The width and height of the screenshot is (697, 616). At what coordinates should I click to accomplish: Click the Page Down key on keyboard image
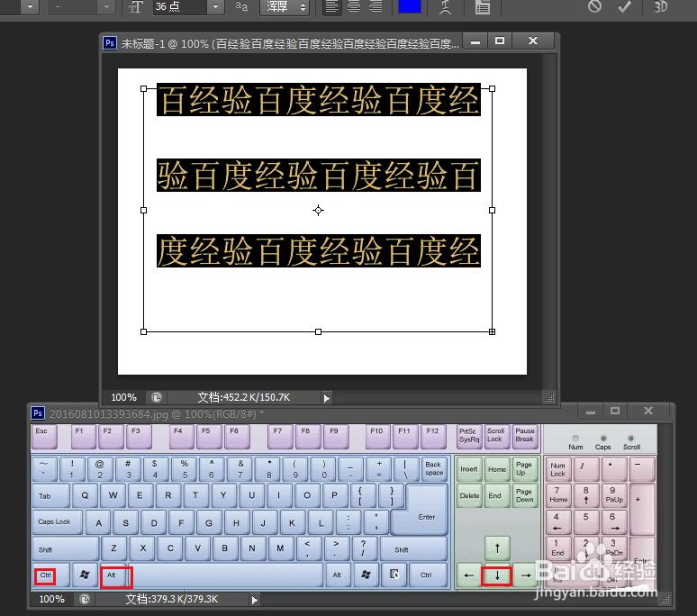coord(524,496)
